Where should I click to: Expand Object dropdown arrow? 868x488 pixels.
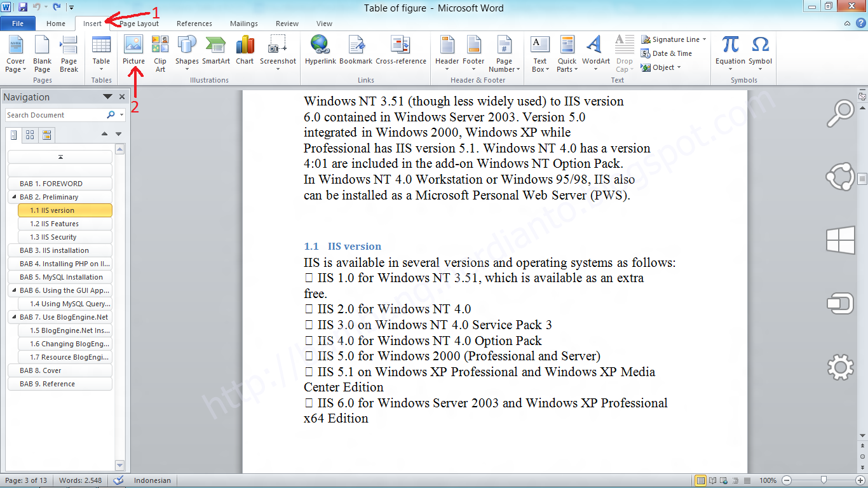pos(679,67)
